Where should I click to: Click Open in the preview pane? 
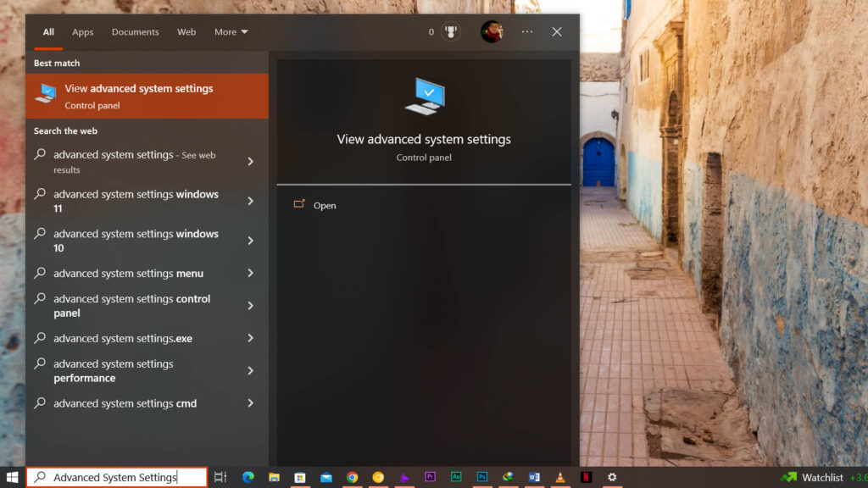coord(325,205)
